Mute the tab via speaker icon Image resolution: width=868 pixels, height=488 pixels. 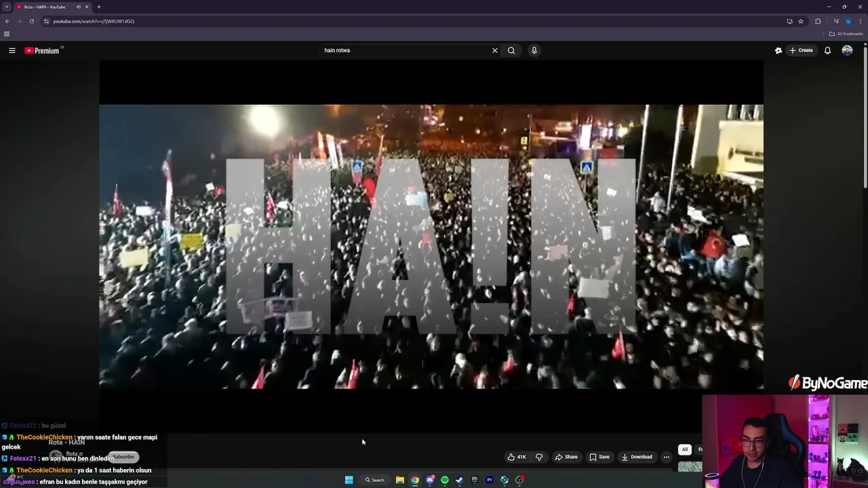[x=79, y=7]
